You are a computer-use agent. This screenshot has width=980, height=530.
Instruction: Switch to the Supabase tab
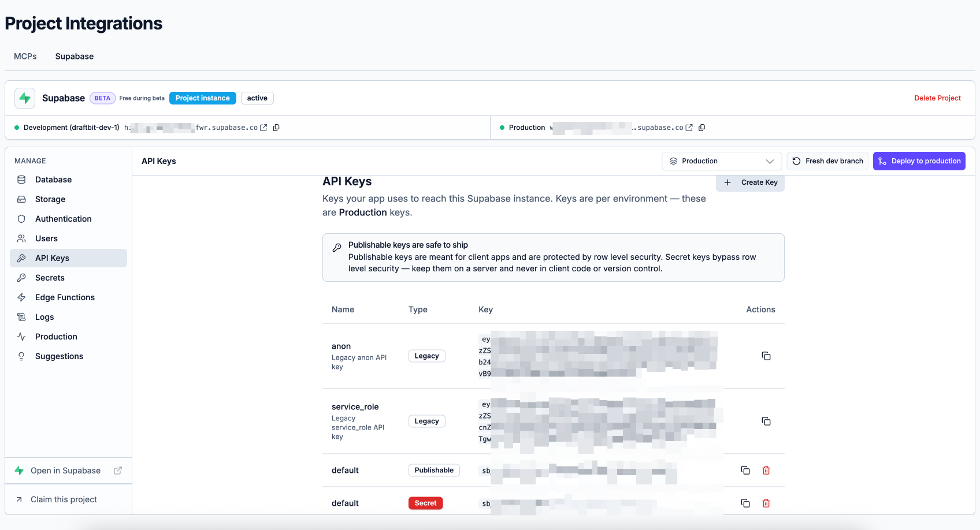coord(75,56)
